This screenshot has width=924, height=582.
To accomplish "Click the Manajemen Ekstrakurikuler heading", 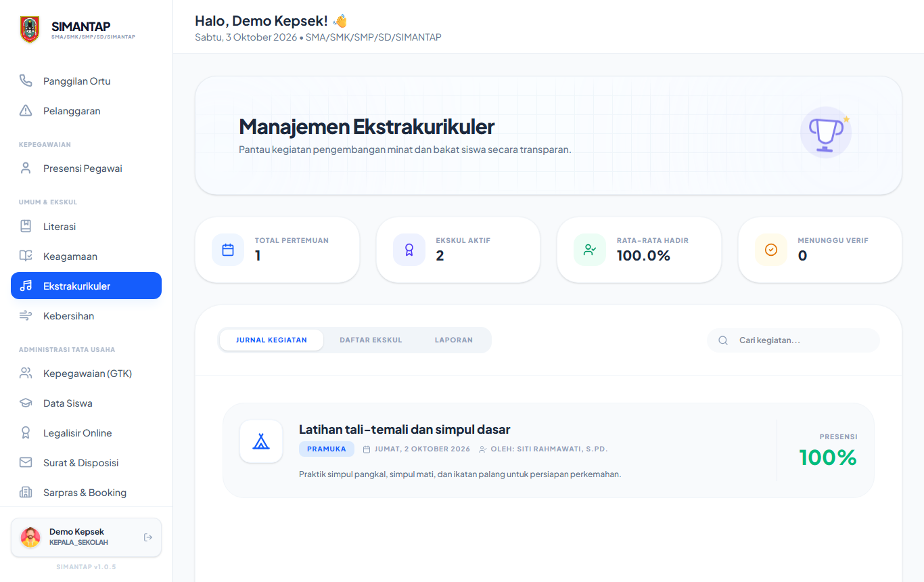I will [367, 127].
